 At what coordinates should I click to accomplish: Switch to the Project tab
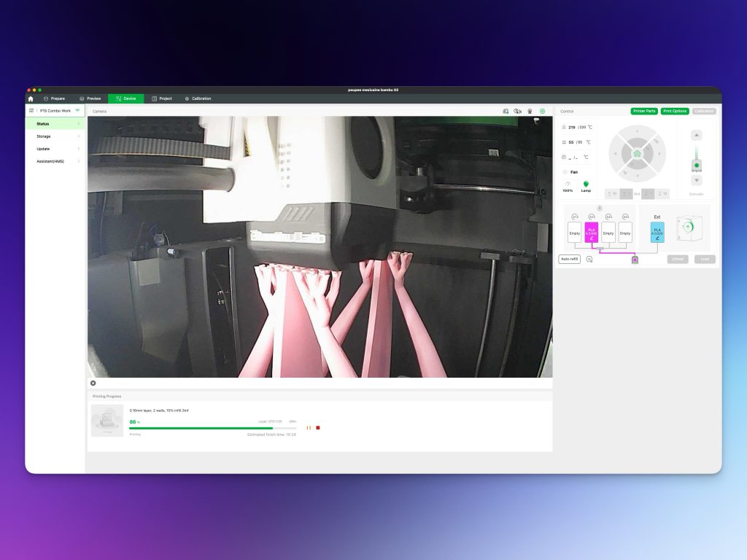pyautogui.click(x=162, y=98)
